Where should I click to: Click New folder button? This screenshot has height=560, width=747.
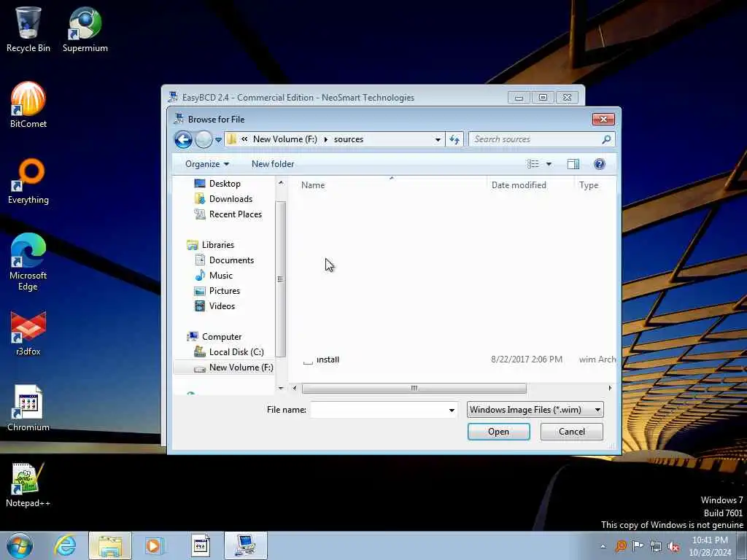tap(273, 164)
